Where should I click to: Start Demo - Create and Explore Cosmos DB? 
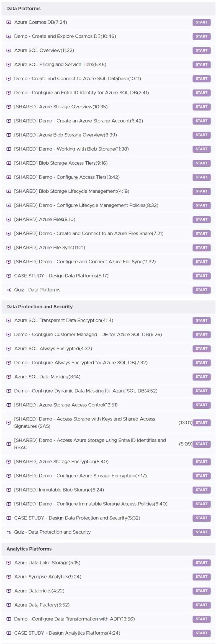[201, 36]
